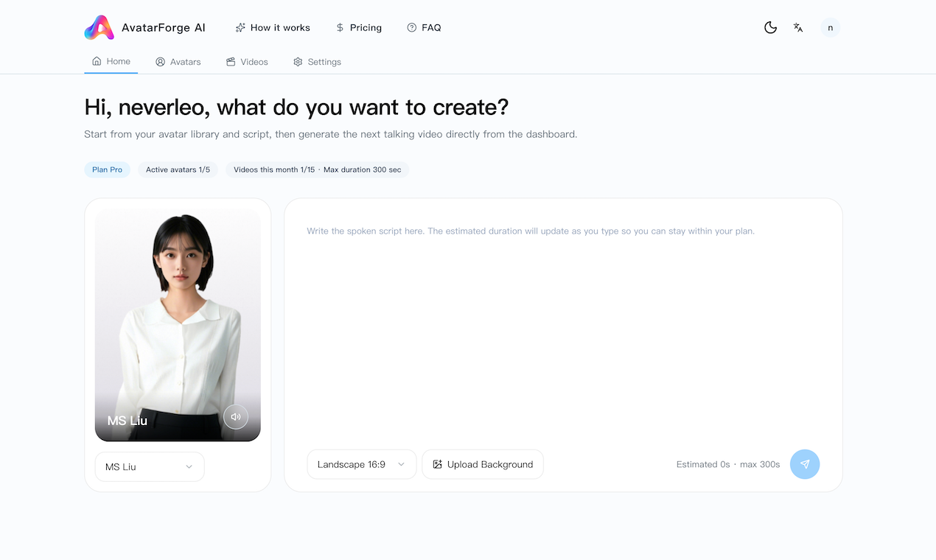Select the wand icon beside How it works
The height and width of the screenshot is (560, 936).
tap(240, 27)
